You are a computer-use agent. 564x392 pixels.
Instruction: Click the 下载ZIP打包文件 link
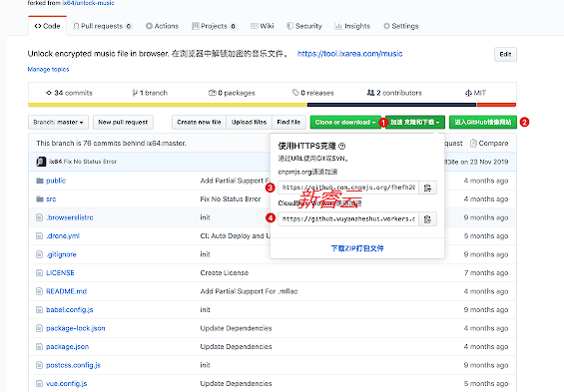point(357,248)
